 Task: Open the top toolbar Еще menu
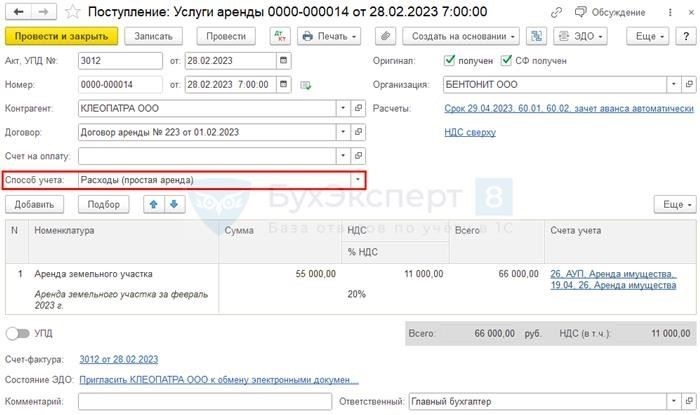(x=648, y=36)
